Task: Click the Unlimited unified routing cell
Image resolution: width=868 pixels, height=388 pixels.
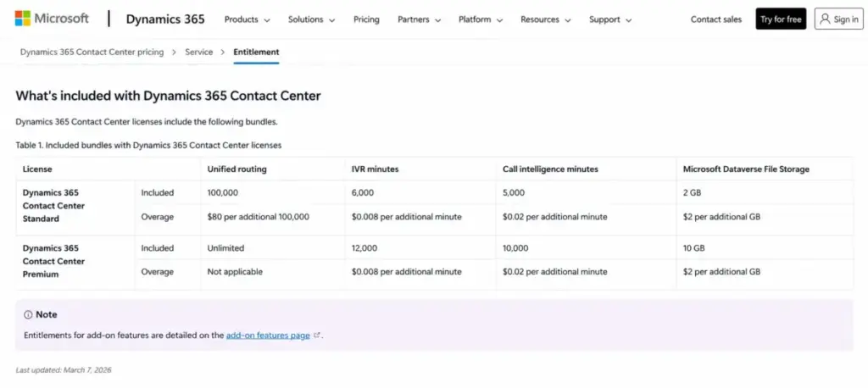Action: tap(225, 248)
